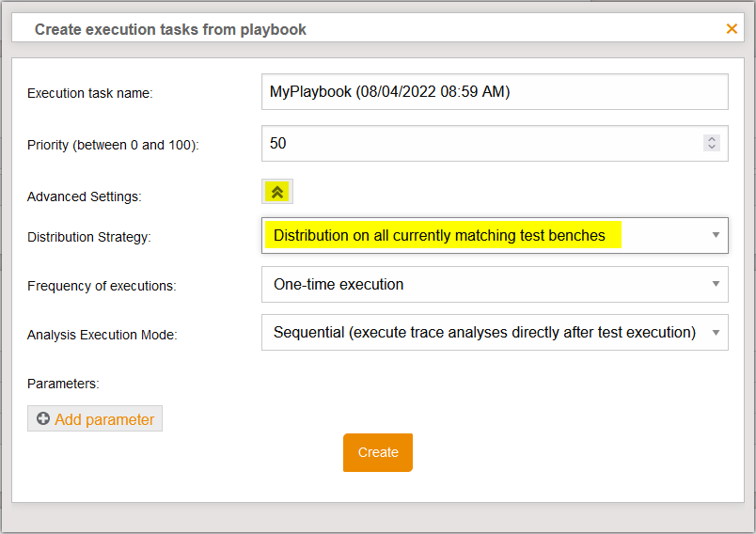This screenshot has width=756, height=534.
Task: Increase priority with the up arrow
Action: point(712,139)
